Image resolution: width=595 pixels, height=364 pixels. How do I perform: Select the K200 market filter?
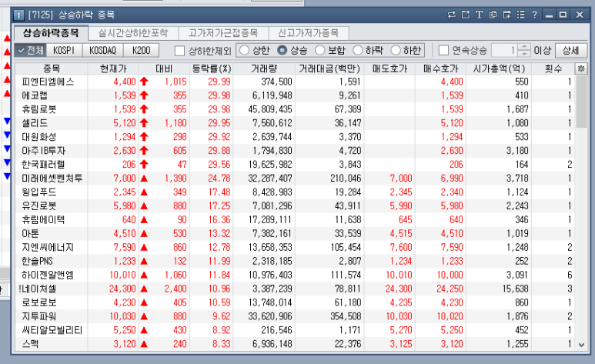tap(142, 50)
